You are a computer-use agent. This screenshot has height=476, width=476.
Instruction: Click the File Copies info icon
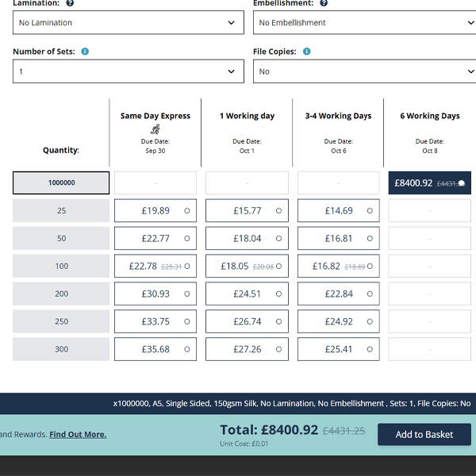point(306,52)
